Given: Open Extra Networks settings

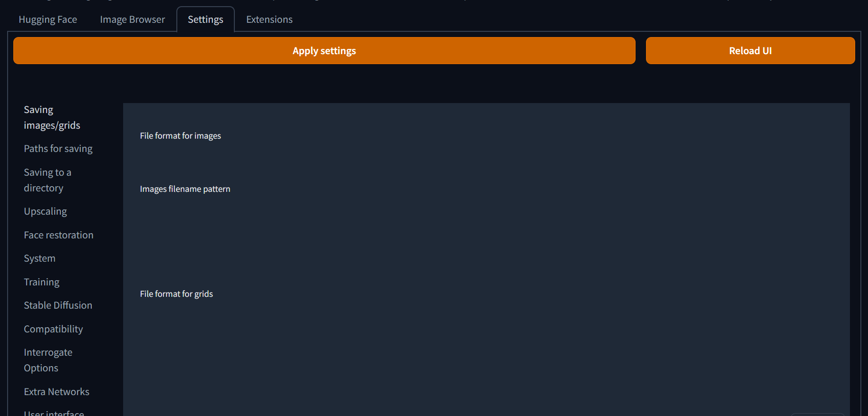Looking at the screenshot, I should coord(57,391).
